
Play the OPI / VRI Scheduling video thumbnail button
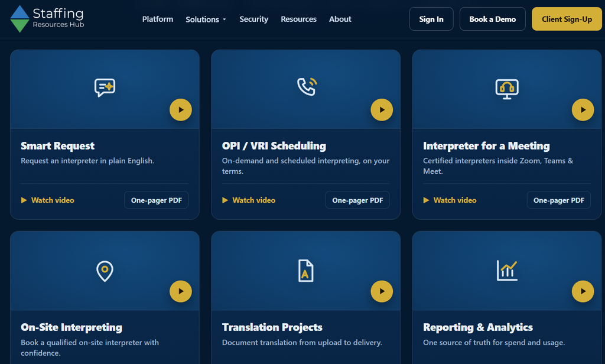coord(382,110)
